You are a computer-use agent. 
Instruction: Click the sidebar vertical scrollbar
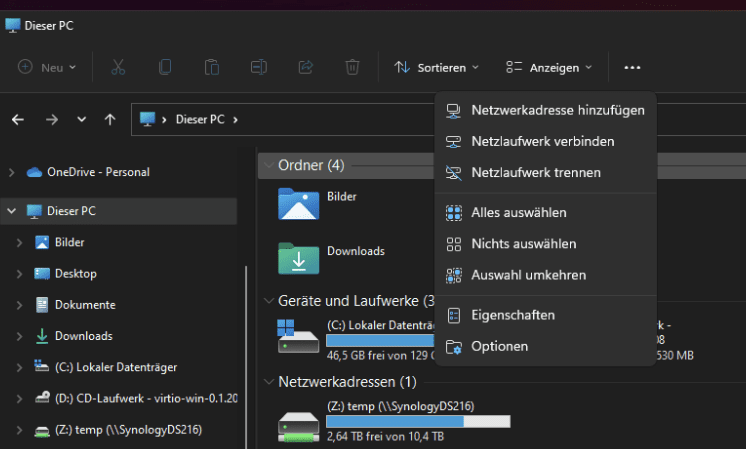[x=246, y=357]
